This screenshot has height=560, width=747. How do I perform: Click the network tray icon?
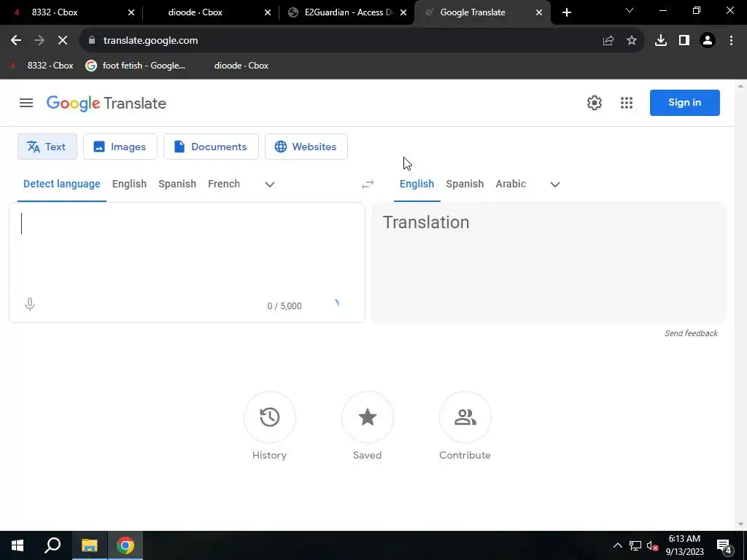(635, 545)
